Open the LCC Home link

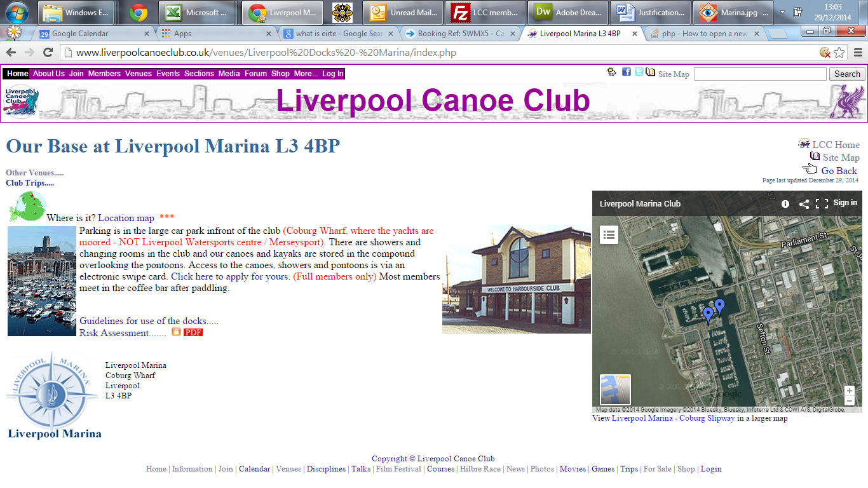[836, 144]
